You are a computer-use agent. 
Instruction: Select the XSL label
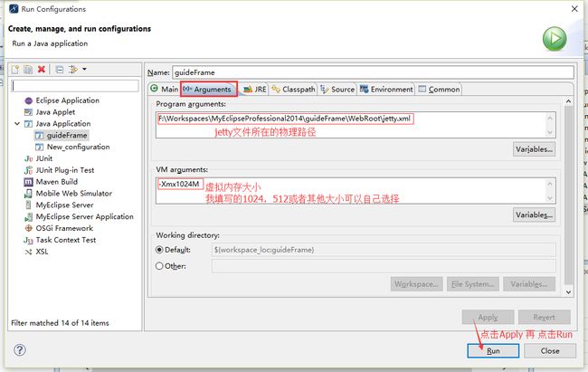42,252
